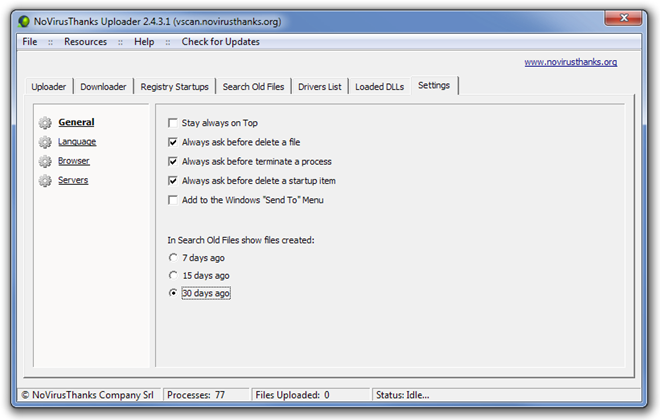Select the 7 days ago option
Screen dimensions: 660x420
[173, 257]
